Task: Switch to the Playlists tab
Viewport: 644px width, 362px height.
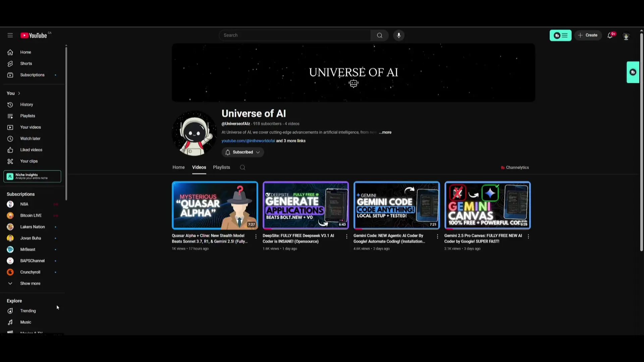Action: pos(221,167)
